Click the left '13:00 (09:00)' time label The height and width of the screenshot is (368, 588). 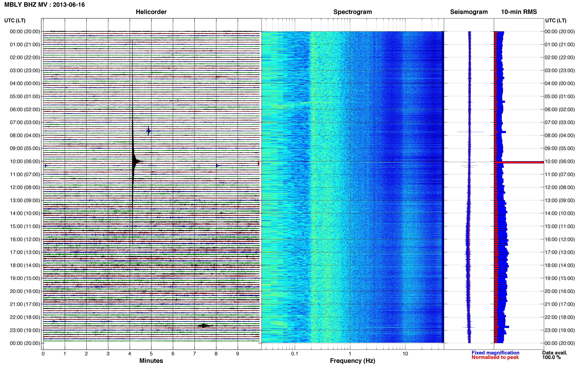[25, 200]
